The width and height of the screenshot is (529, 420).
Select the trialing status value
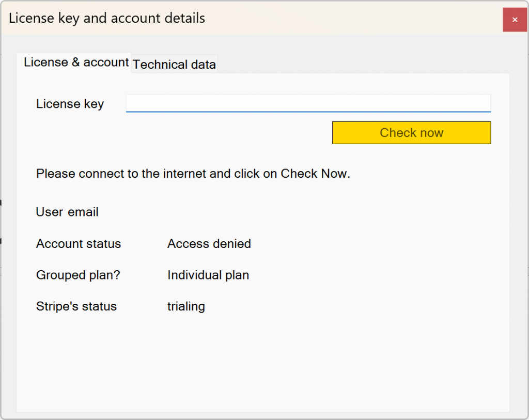(x=186, y=306)
